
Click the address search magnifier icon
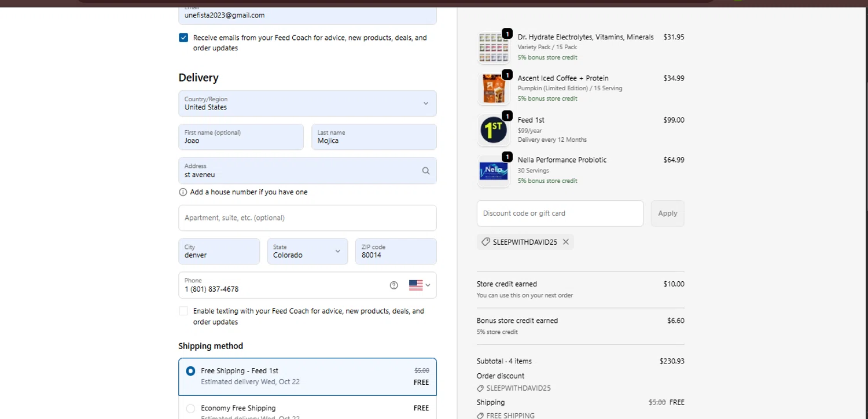point(426,171)
